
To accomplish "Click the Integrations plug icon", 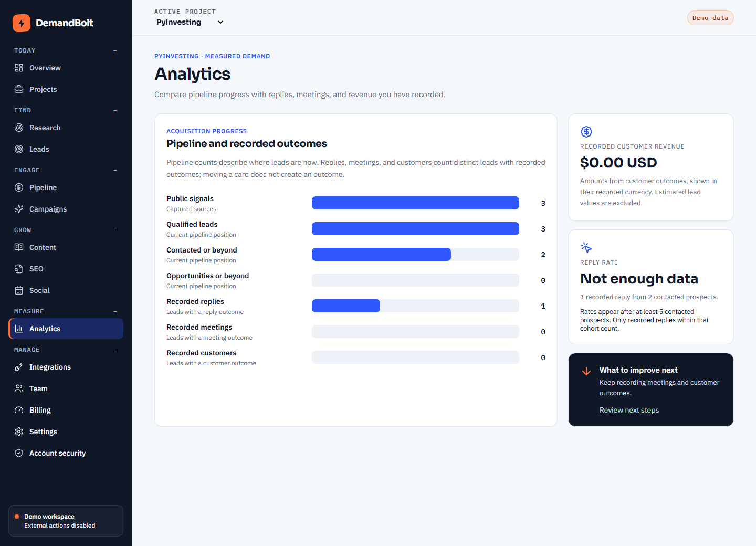I will 19,367.
